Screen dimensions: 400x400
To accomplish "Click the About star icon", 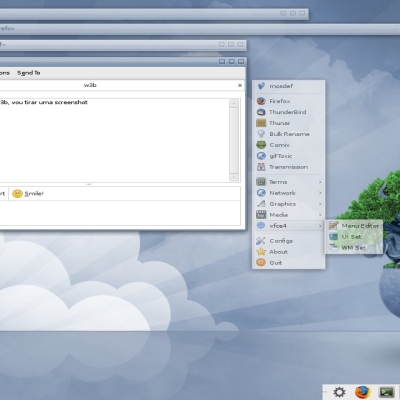I will click(261, 252).
